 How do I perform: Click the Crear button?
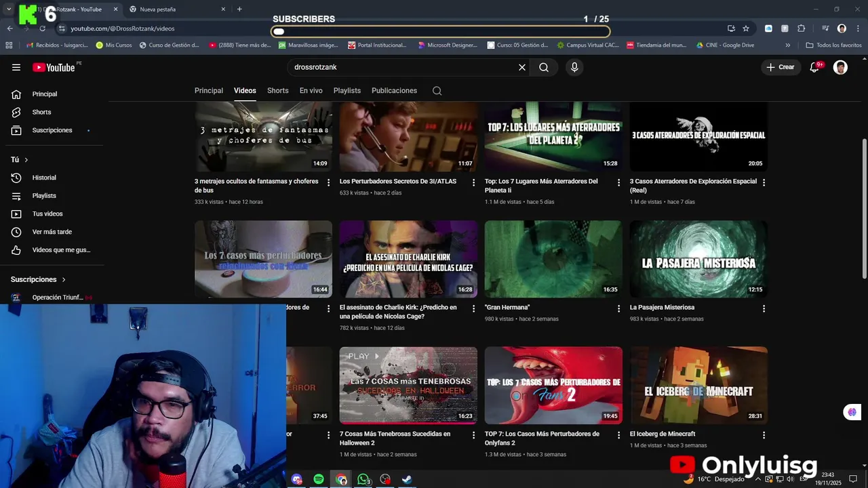click(780, 67)
